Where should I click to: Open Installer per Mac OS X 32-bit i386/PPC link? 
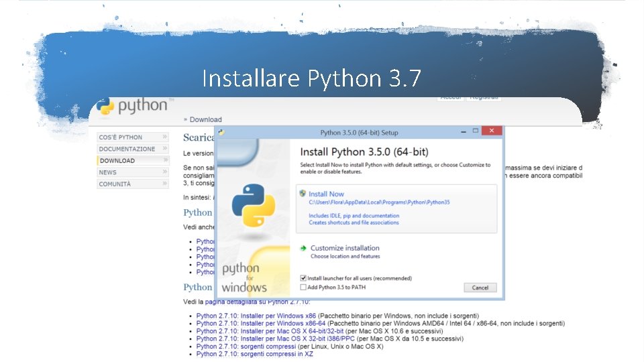(275, 339)
